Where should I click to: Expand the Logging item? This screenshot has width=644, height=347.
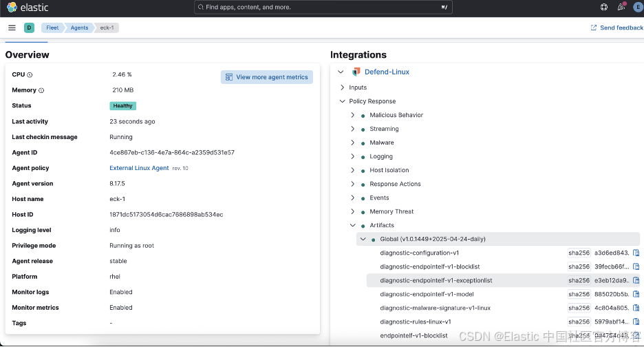[x=352, y=156]
